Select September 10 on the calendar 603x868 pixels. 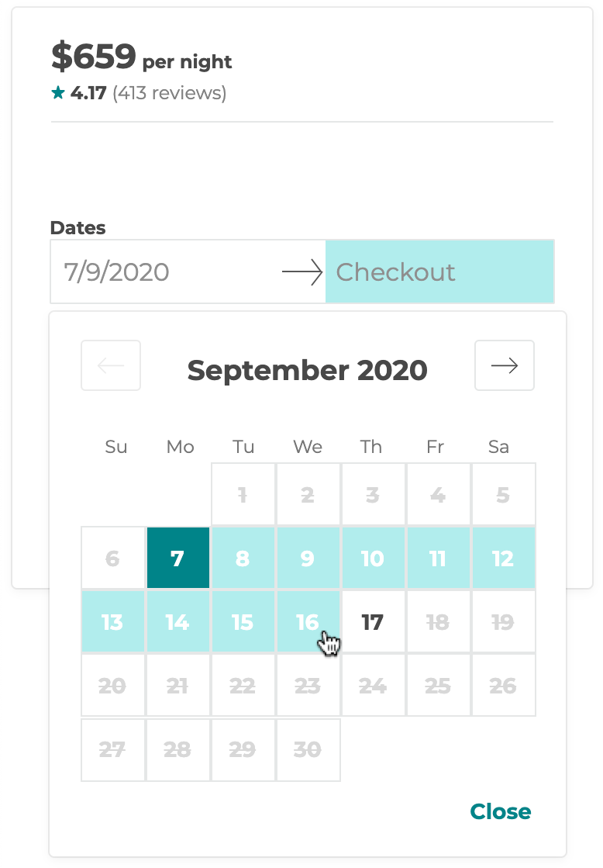(x=372, y=558)
